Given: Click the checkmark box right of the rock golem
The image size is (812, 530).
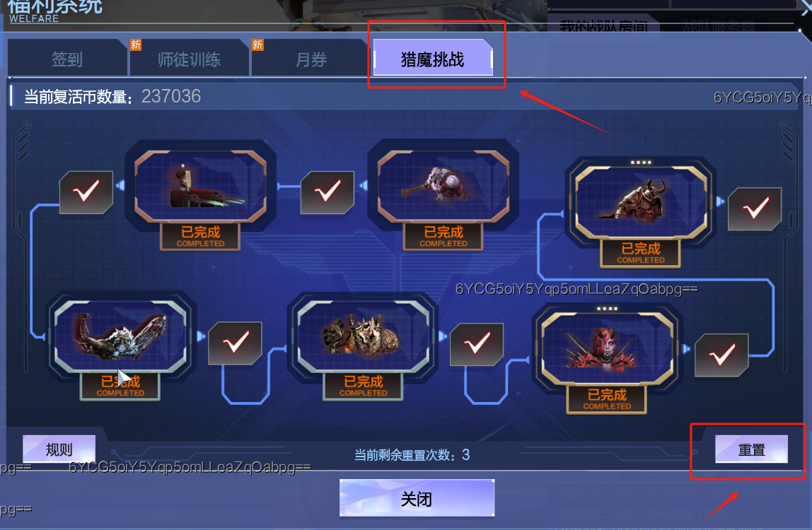Looking at the screenshot, I should point(477,344).
